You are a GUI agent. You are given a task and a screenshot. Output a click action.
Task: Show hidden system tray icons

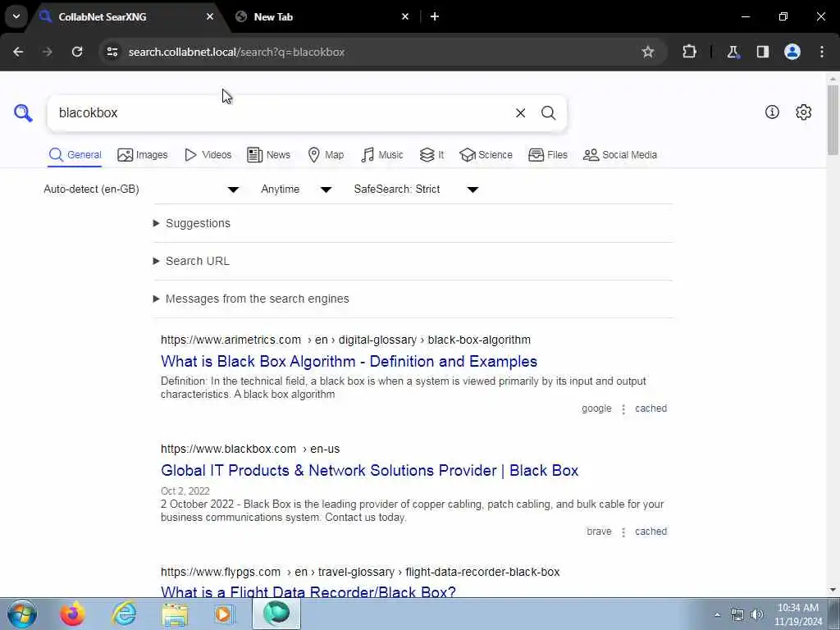[717, 614]
